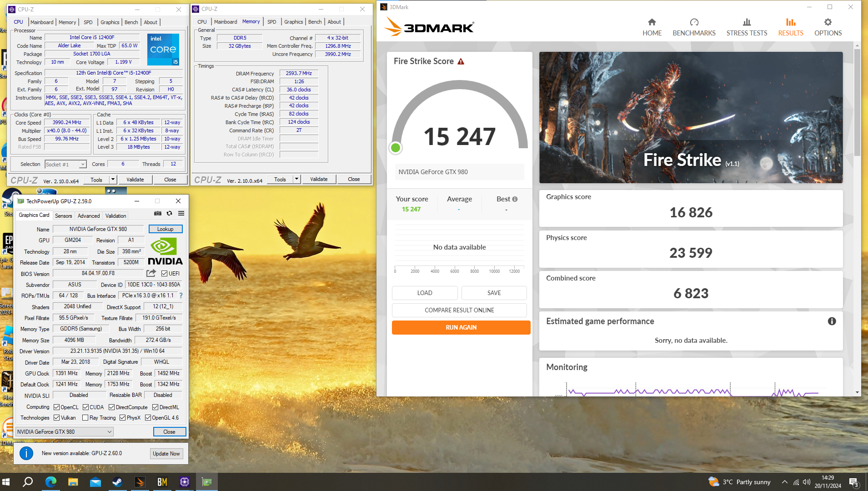The image size is (868, 491).
Task: Toggle the DirectCompute checkbox
Action: click(x=111, y=407)
